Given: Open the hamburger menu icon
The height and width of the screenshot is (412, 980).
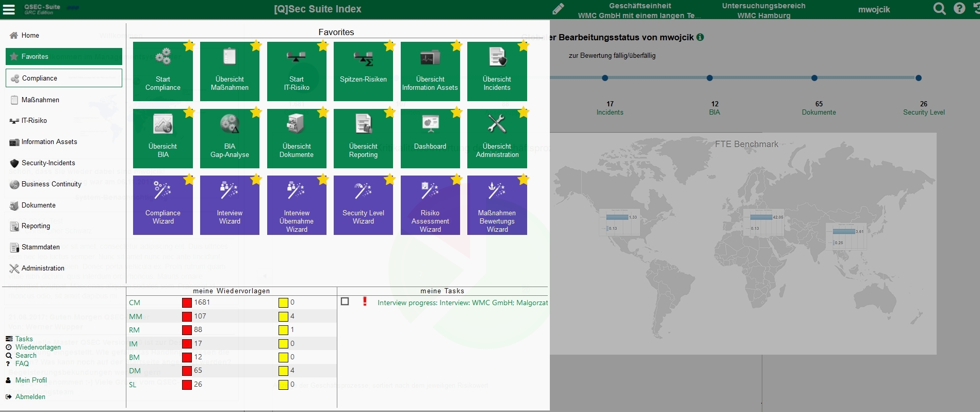Looking at the screenshot, I should pyautogui.click(x=9, y=9).
